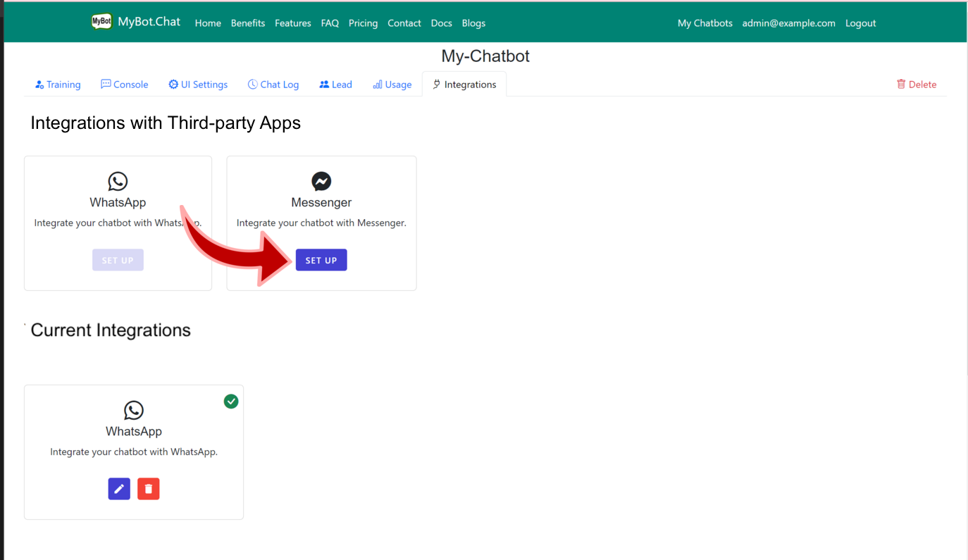Viewport: 968px width, 560px height.
Task: Open the Integrations tab
Action: click(464, 84)
